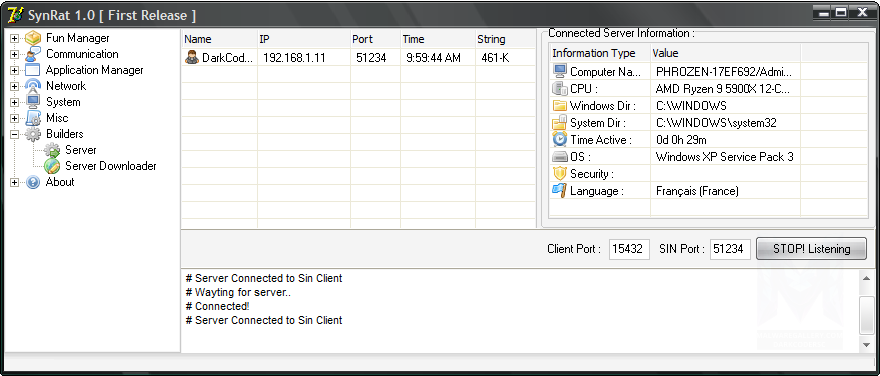Click the value 0d 0h 29m

(681, 140)
